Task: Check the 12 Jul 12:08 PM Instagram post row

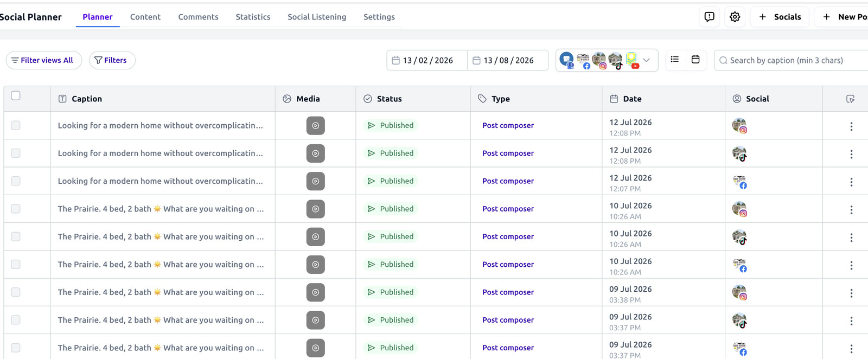Action: (16, 125)
